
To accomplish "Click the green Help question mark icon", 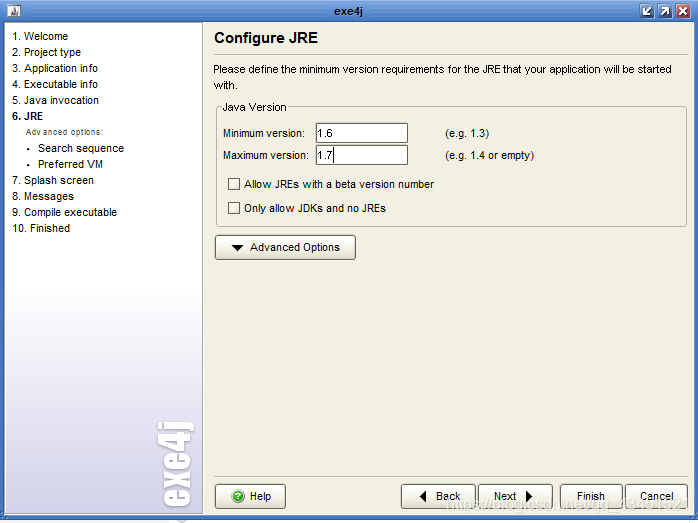I will click(x=238, y=496).
